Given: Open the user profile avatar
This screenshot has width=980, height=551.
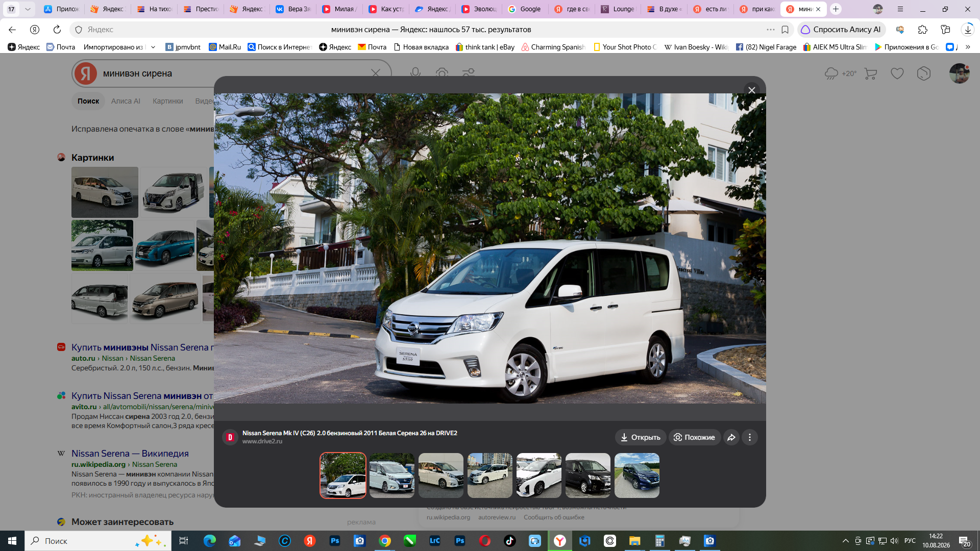Looking at the screenshot, I should pyautogui.click(x=960, y=73).
